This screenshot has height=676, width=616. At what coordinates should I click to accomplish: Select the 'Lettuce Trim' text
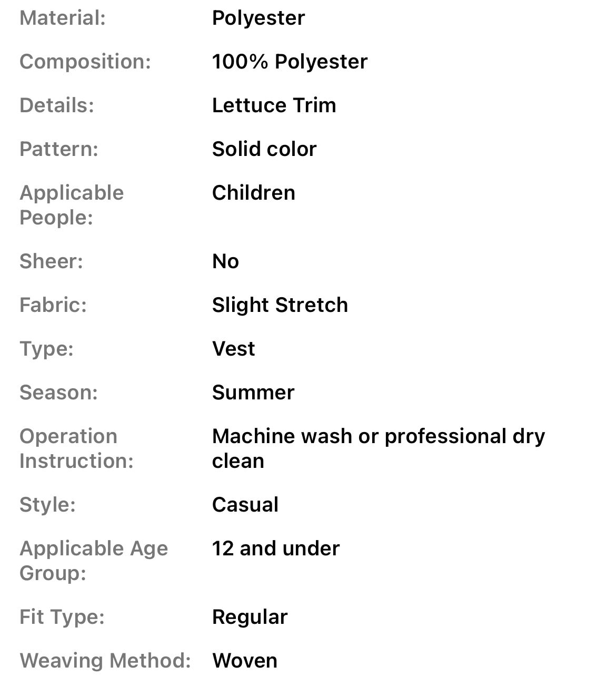[x=274, y=105]
